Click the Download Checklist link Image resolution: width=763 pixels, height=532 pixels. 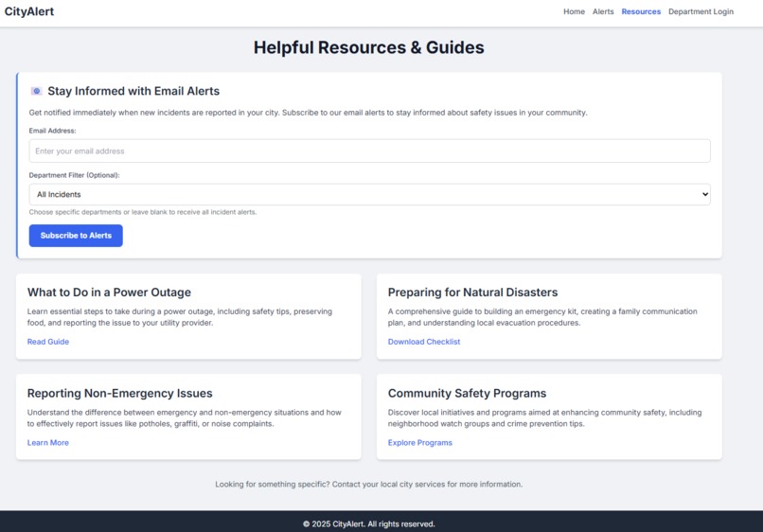click(x=424, y=342)
